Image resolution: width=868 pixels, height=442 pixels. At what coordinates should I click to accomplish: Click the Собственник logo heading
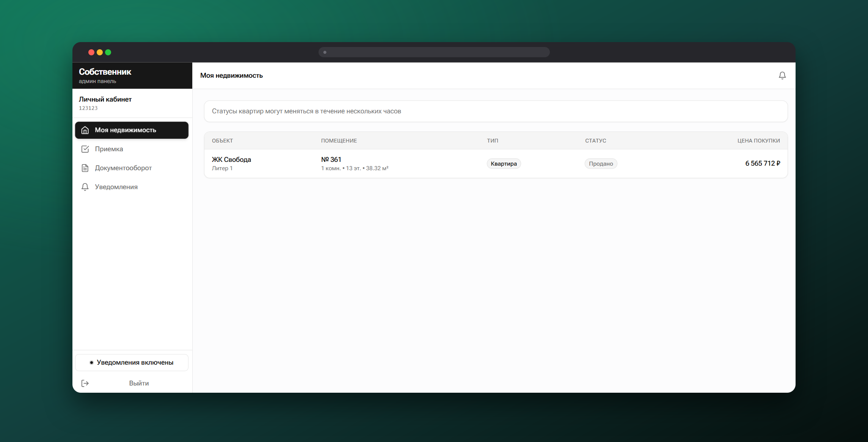click(105, 72)
